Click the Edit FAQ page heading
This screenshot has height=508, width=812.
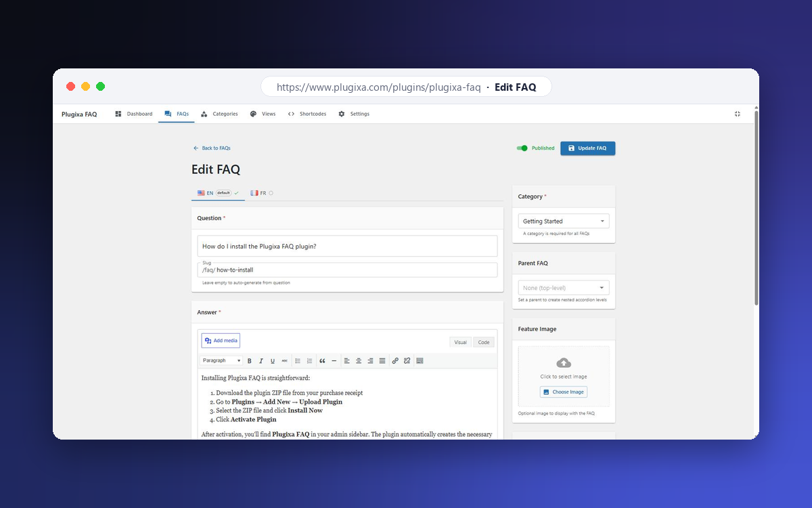point(216,169)
